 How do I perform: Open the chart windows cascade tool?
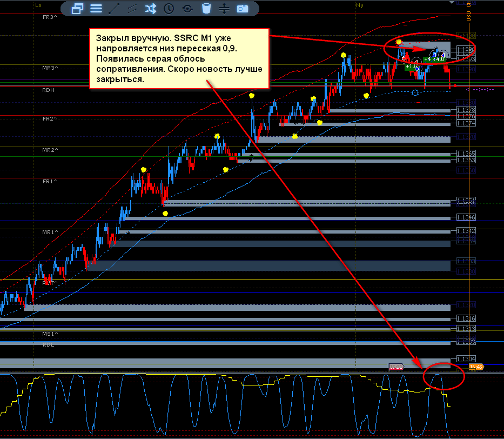point(77,9)
